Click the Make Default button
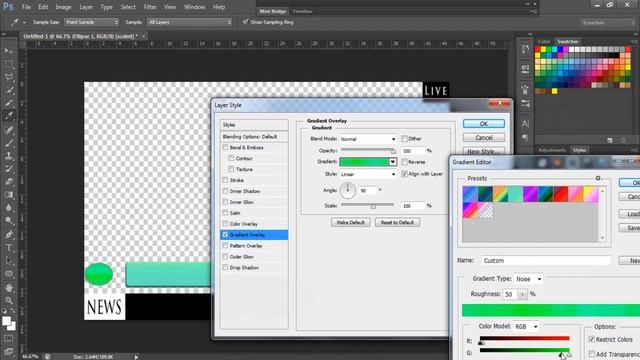 click(x=351, y=222)
